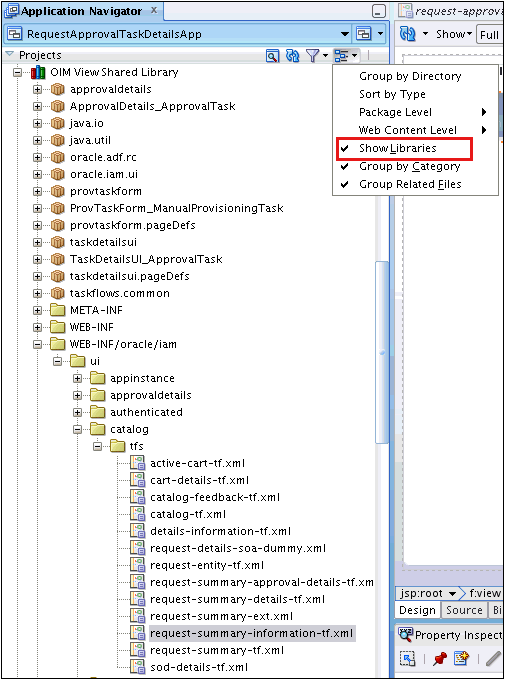Click the catalog-tf.xml file icon
This screenshot has height=680, width=506.
click(x=137, y=514)
